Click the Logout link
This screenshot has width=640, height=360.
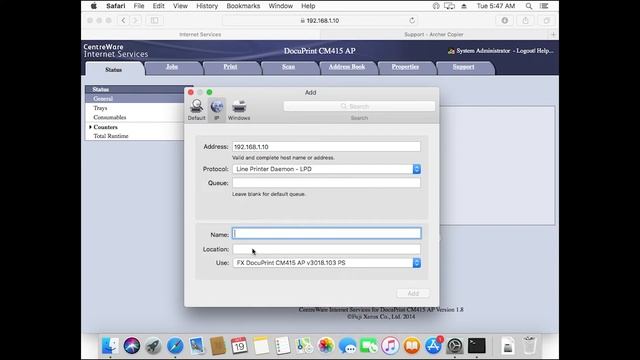526,51
